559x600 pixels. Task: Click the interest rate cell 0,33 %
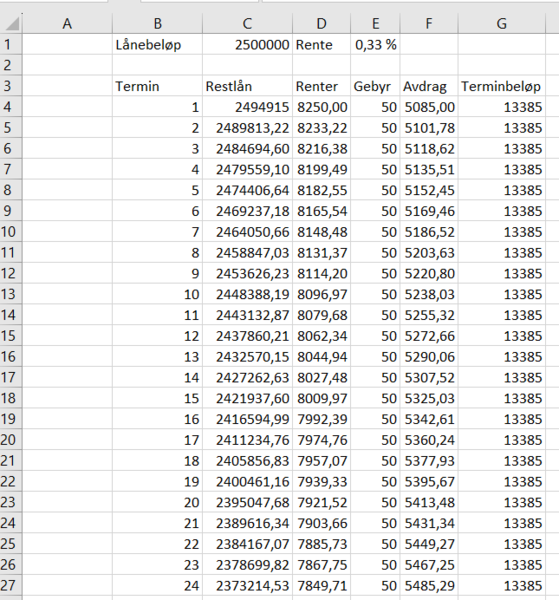click(x=375, y=44)
